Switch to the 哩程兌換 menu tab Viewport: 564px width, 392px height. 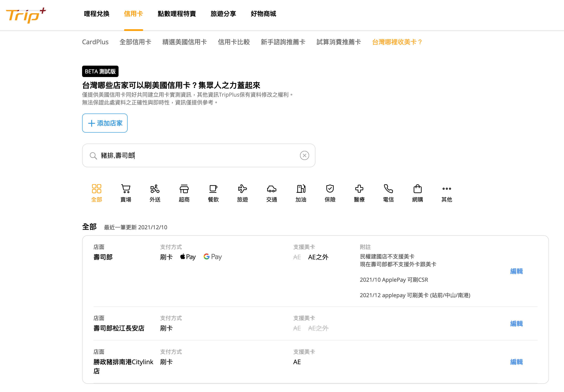pos(96,14)
